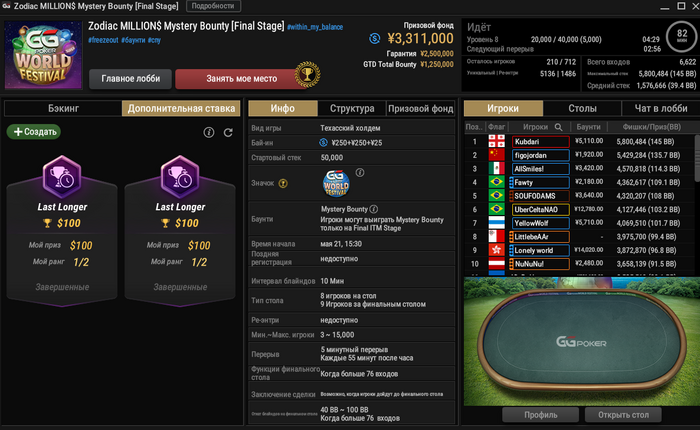700x430 pixels.
Task: Click the gold question icon beside Значок
Action: coord(283,184)
